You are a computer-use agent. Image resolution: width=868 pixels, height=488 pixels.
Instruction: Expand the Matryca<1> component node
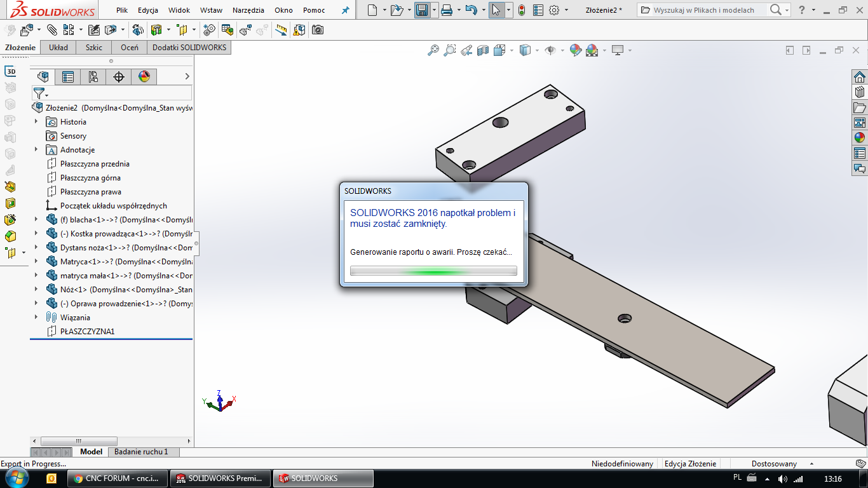(36, 261)
